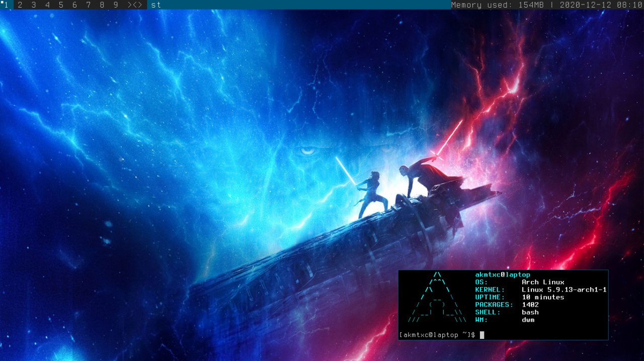Click the 'PACKAGES:' label in the terminal
Screen dimensions: 644x361
click(x=494, y=305)
